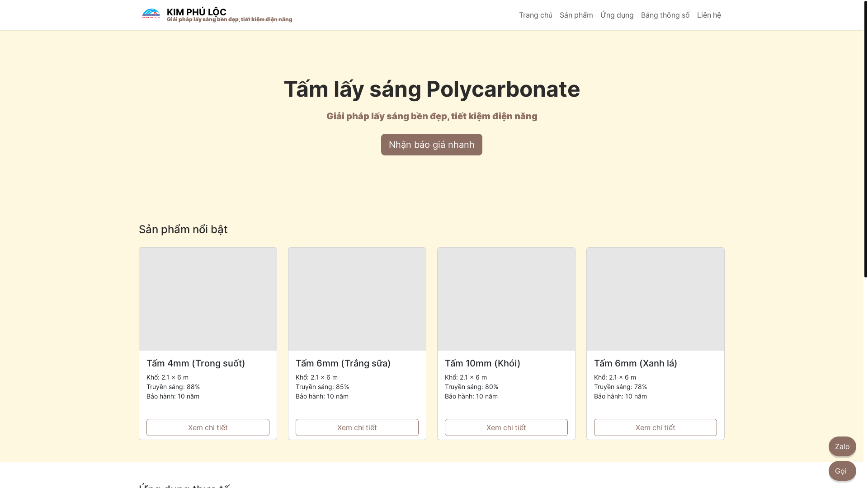Click Truyền sáng: 88% text
The width and height of the screenshot is (868, 488).
173,387
